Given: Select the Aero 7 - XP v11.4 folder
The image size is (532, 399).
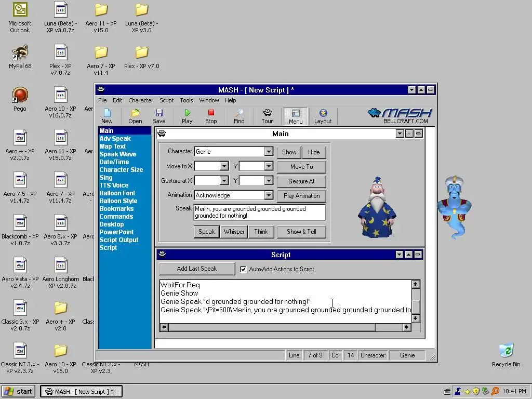Looking at the screenshot, I should tap(101, 60).
